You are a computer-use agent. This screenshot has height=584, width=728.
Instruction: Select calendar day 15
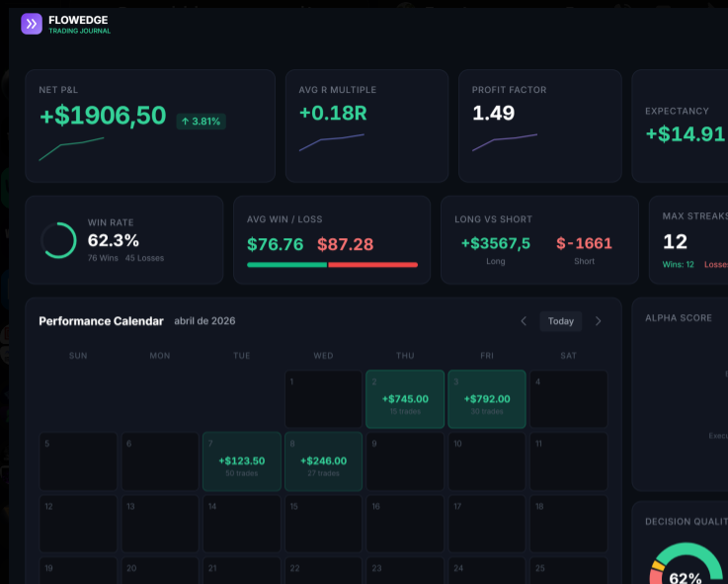coord(324,524)
